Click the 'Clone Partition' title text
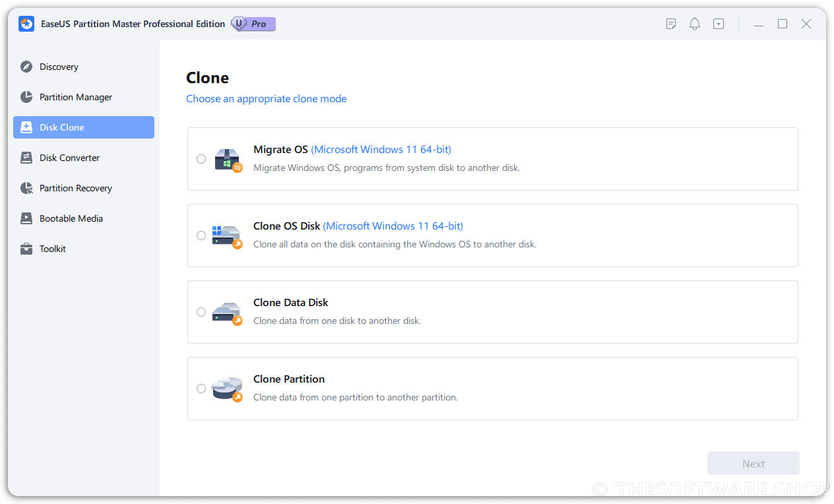 pyautogui.click(x=289, y=379)
